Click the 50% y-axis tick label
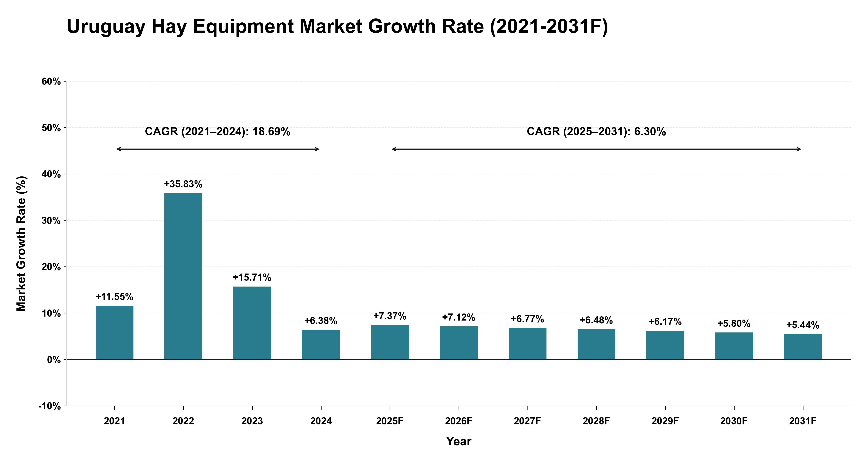This screenshot has width=868, height=461. tap(51, 128)
